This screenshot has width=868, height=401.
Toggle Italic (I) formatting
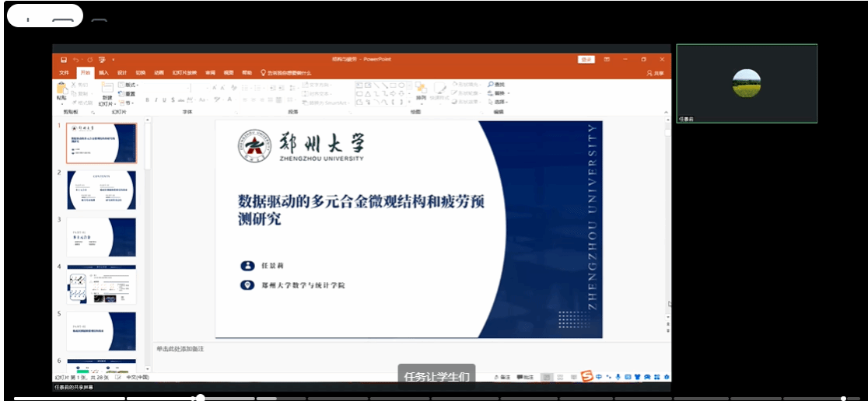(156, 100)
